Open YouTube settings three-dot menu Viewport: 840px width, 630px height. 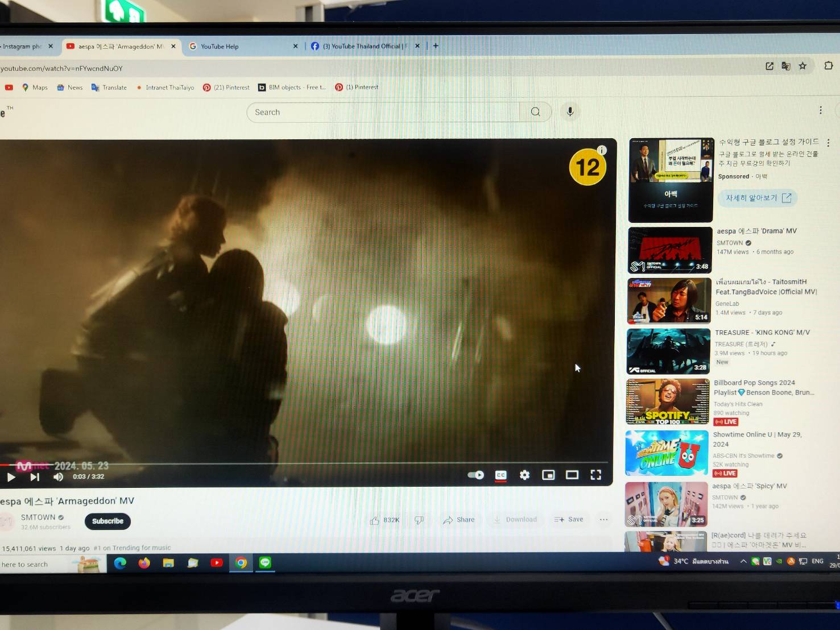820,110
